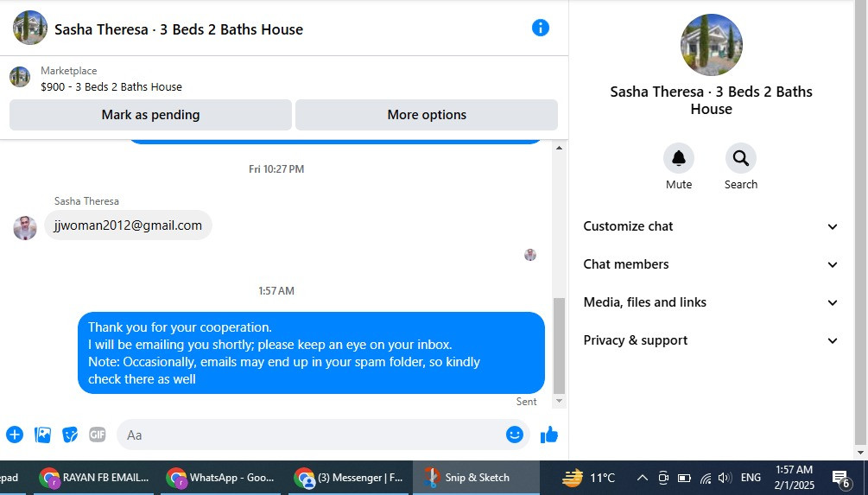This screenshot has height=495, width=868.
Task: Click chat scrollbar down arrow
Action: click(559, 401)
